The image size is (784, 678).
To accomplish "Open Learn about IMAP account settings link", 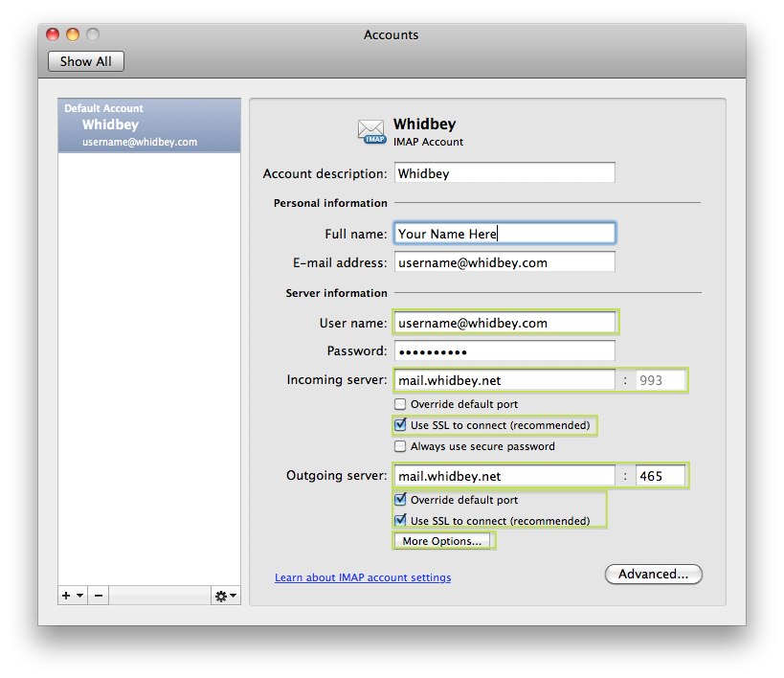I will tap(363, 577).
